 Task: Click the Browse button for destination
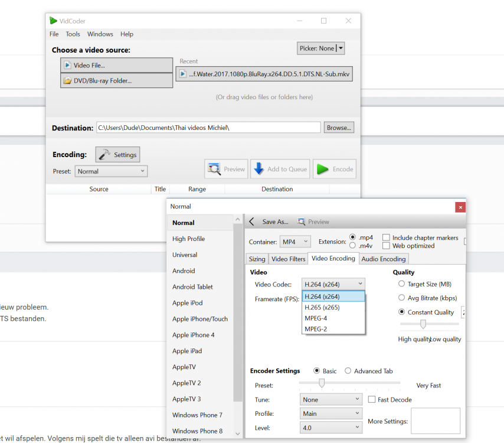point(339,128)
